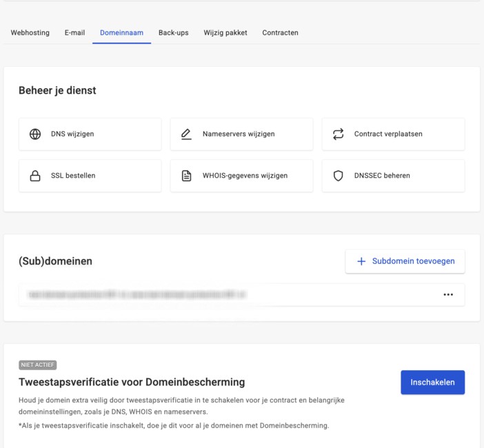Open the three-dot menu of the subdomain row
484x448 pixels.
tap(448, 295)
